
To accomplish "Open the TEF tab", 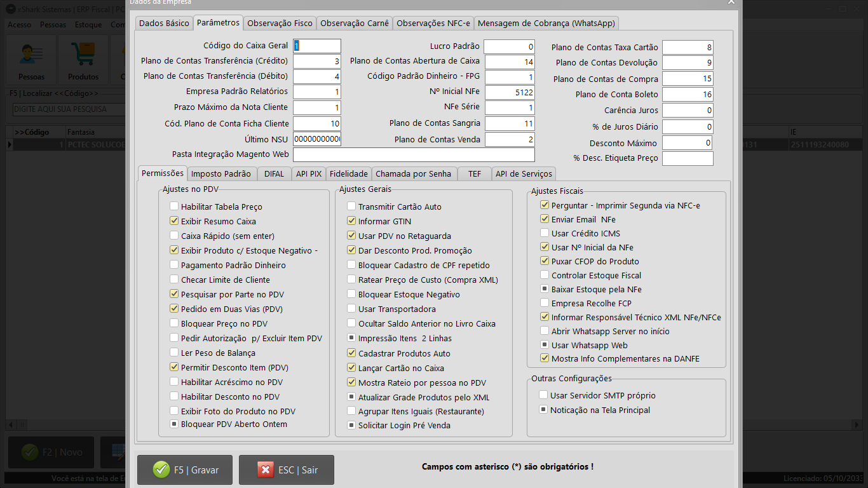I will [x=475, y=173].
